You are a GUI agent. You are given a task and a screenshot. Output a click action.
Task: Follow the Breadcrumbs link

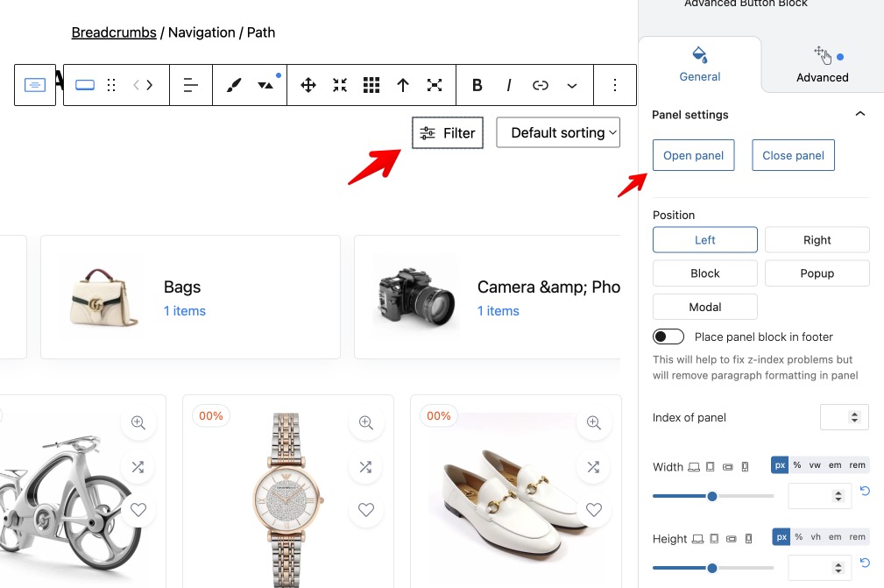pyautogui.click(x=114, y=32)
